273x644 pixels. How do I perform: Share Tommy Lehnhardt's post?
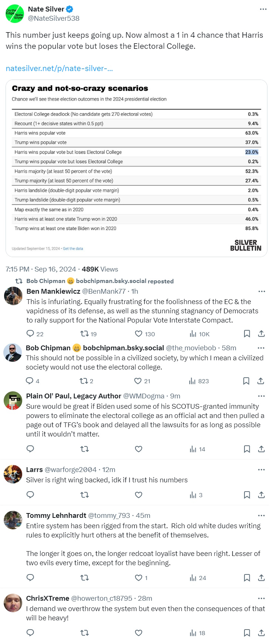[261, 578]
